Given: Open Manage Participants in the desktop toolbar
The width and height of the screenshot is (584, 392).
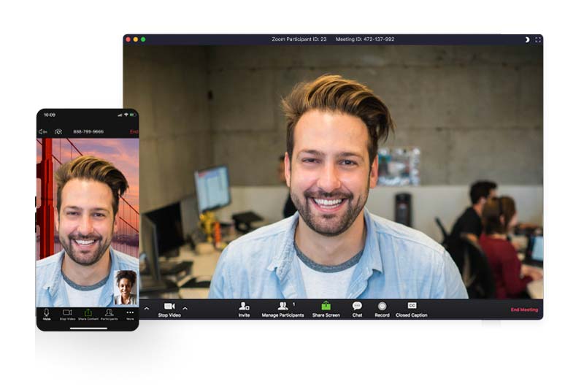Looking at the screenshot, I should 283,307.
